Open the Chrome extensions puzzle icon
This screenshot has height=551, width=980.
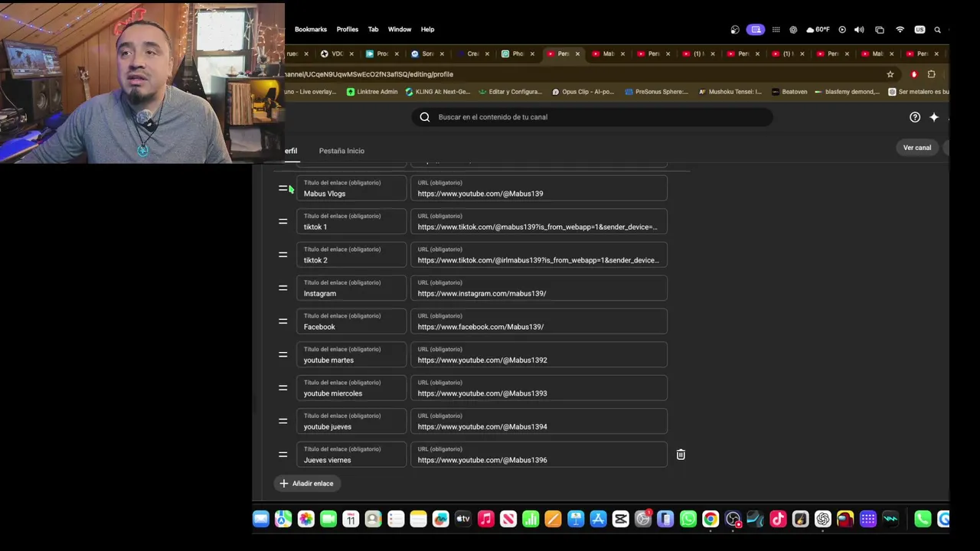coord(931,74)
